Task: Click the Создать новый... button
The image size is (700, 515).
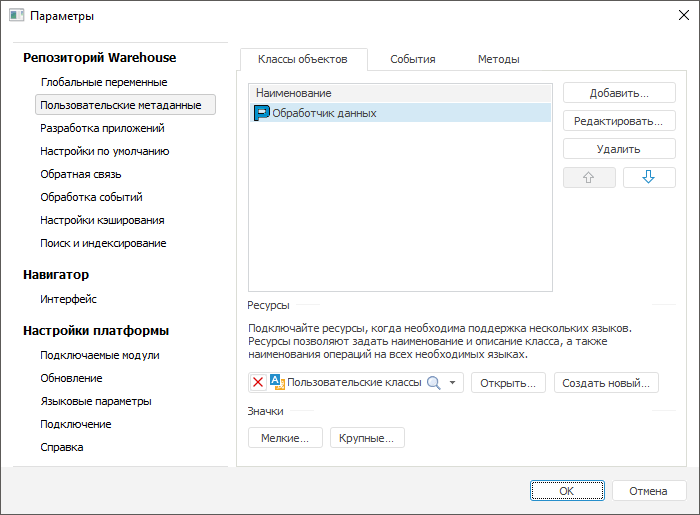Action: [x=607, y=383]
